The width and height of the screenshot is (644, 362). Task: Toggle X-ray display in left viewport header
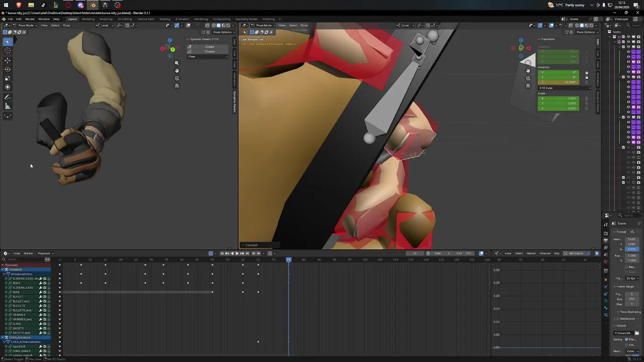pyautogui.click(x=207, y=25)
